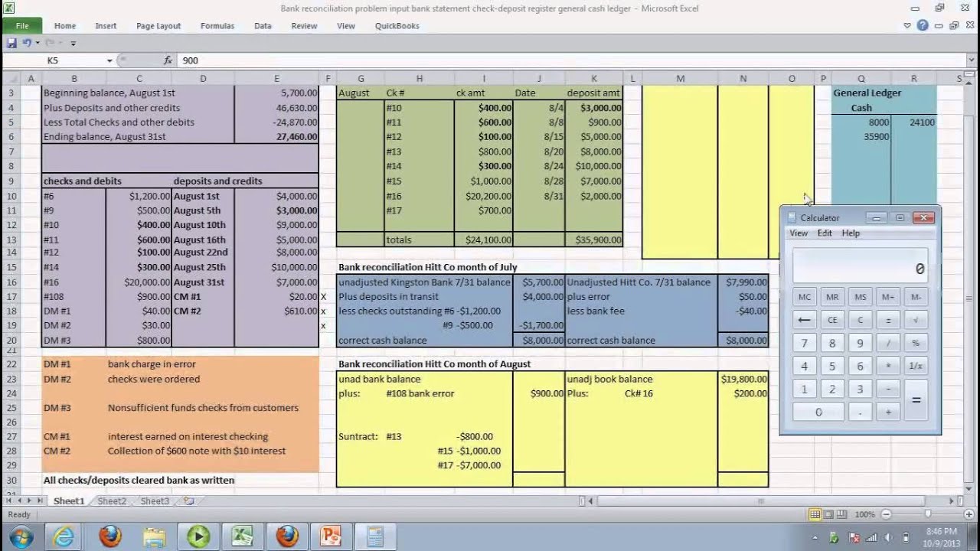
Task: Click the Calculator equals button
Action: pyautogui.click(x=916, y=400)
